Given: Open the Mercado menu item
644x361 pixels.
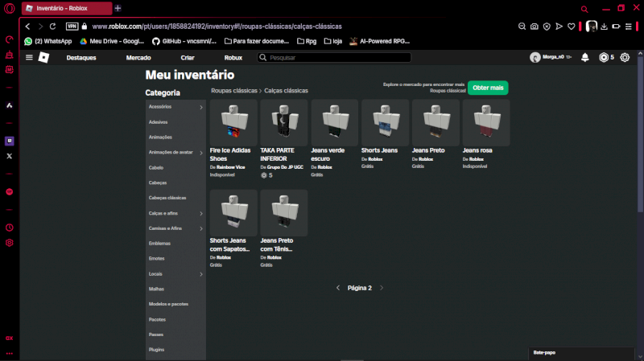Looking at the screenshot, I should (138, 58).
